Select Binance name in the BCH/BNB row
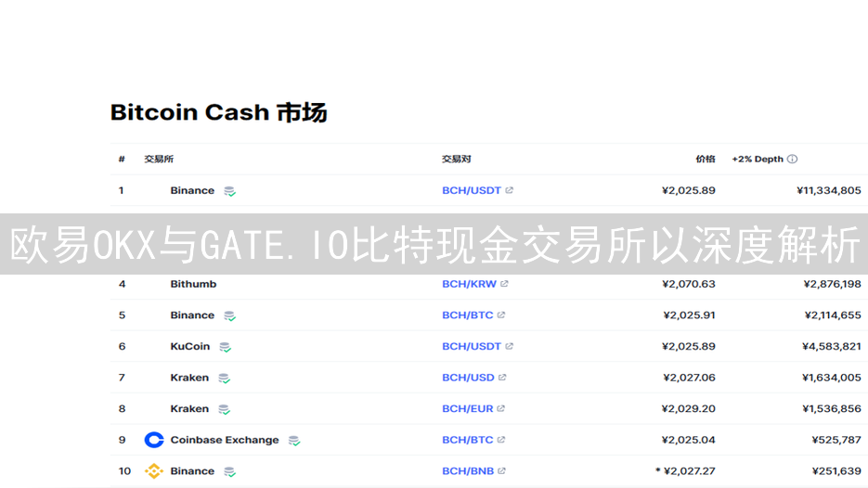 (192, 471)
